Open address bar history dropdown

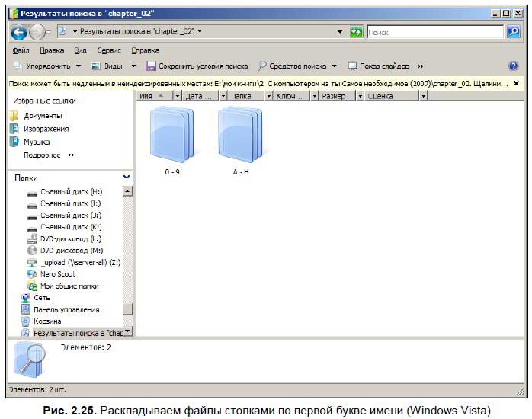(340, 32)
